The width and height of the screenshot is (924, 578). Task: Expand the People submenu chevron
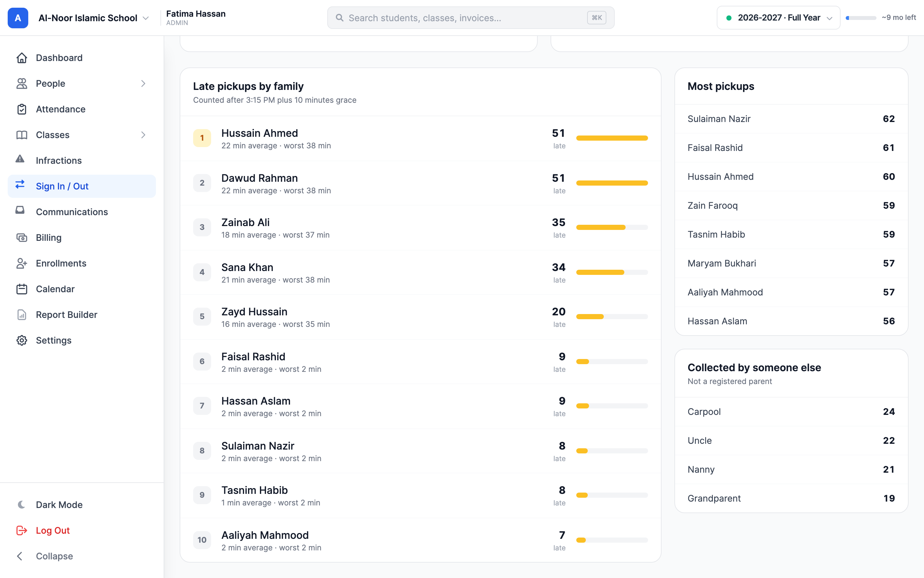[x=143, y=83]
